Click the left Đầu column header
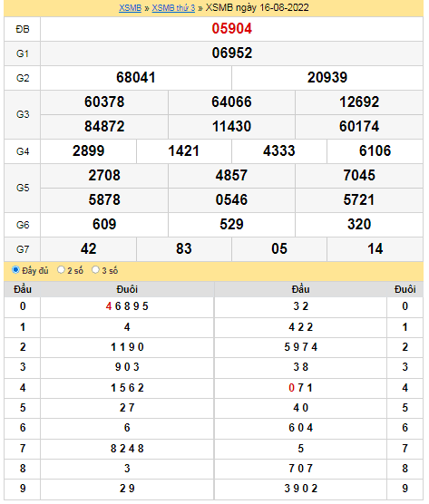This screenshot has width=429, height=504. (x=23, y=289)
